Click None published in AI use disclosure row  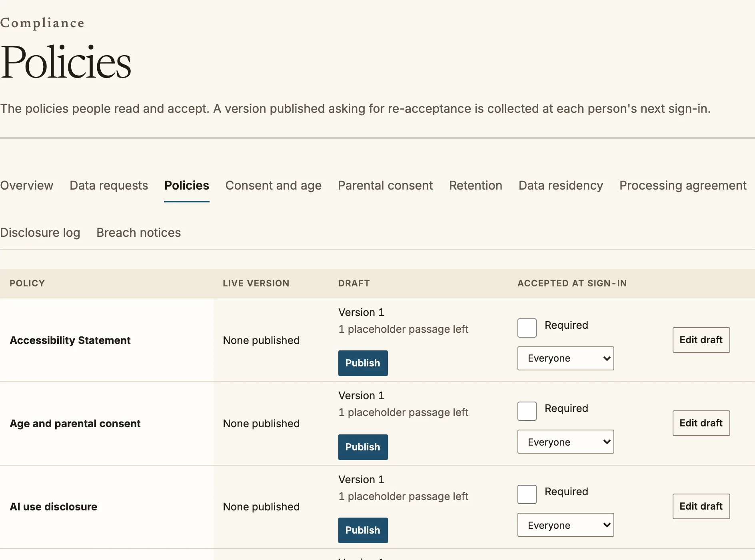261,506
